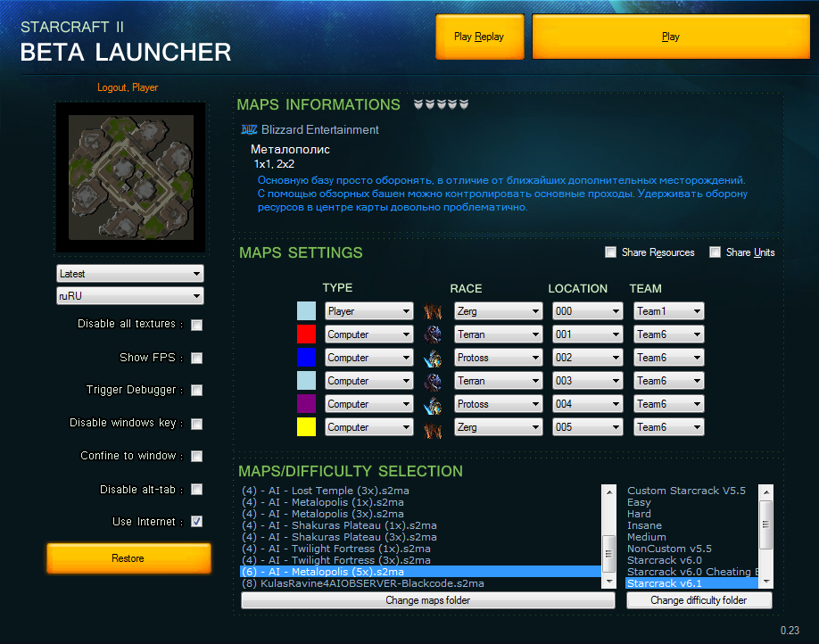
Task: Click the maps list scrollbar down arrow
Action: point(609,582)
